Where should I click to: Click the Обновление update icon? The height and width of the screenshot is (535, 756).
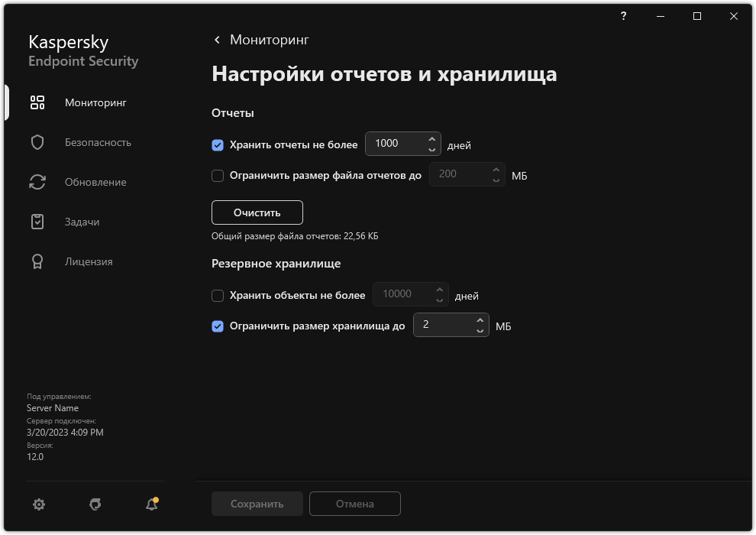click(x=37, y=182)
